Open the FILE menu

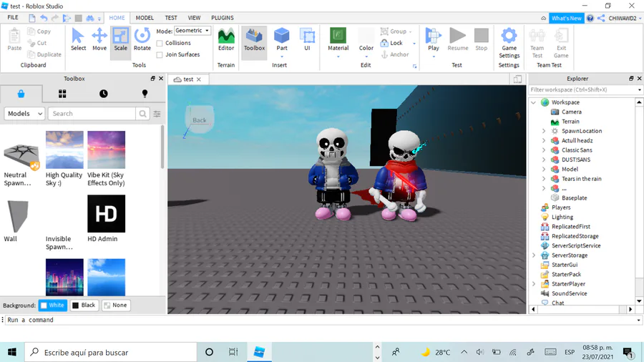click(13, 18)
